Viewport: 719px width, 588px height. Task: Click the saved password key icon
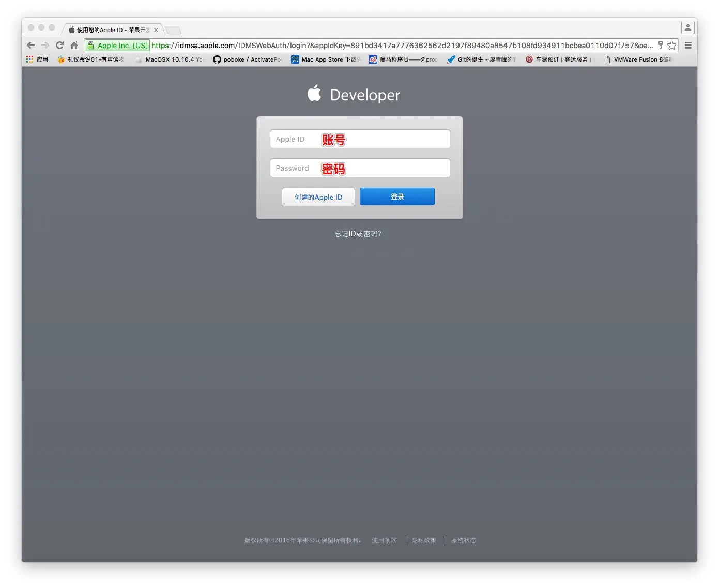click(660, 46)
